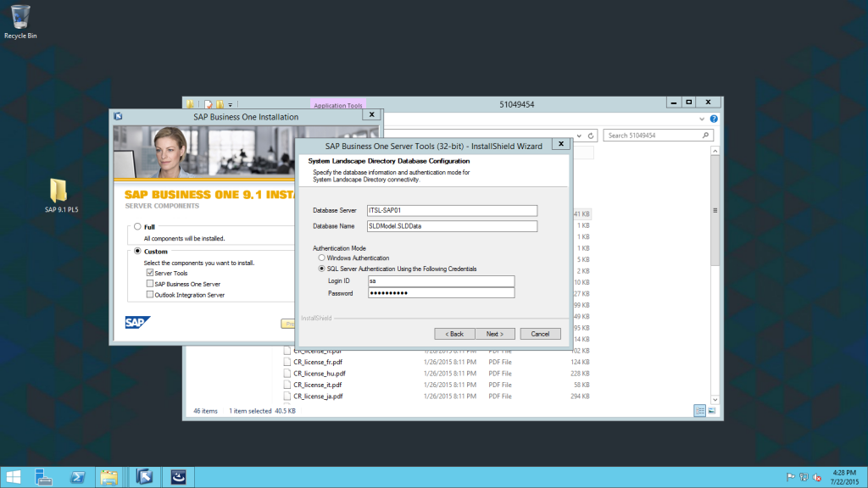Expand the Explorer quick access toolbar dropdown

pyautogui.click(x=231, y=104)
